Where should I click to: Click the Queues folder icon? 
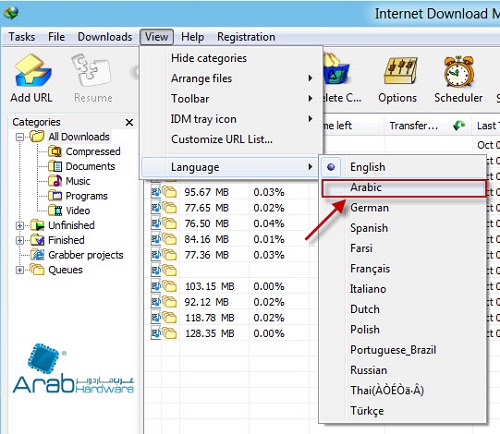click(x=37, y=269)
